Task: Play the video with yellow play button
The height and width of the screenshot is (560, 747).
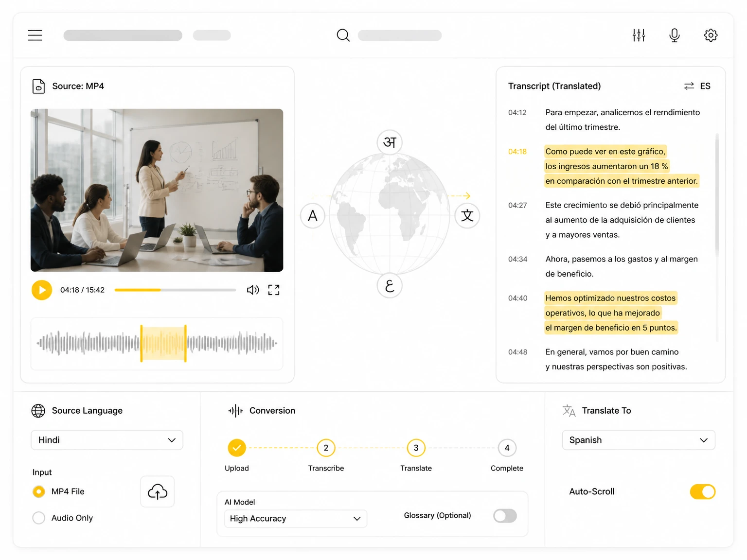Action: point(42,290)
